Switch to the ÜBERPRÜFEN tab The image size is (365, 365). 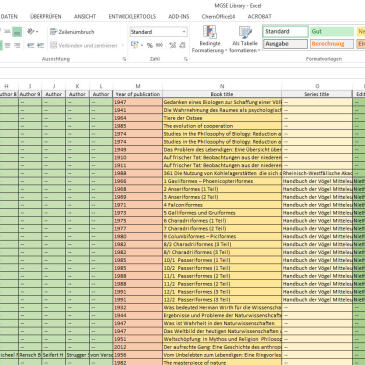point(46,16)
